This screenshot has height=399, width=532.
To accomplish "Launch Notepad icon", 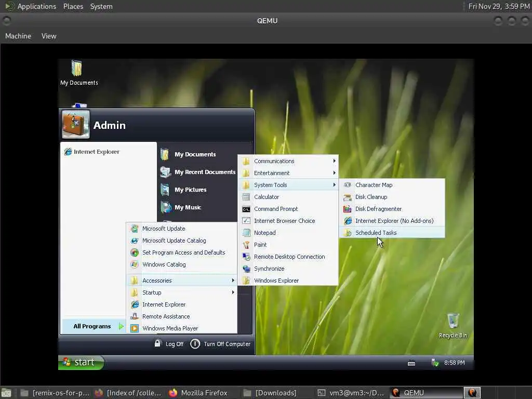I will coord(246,233).
